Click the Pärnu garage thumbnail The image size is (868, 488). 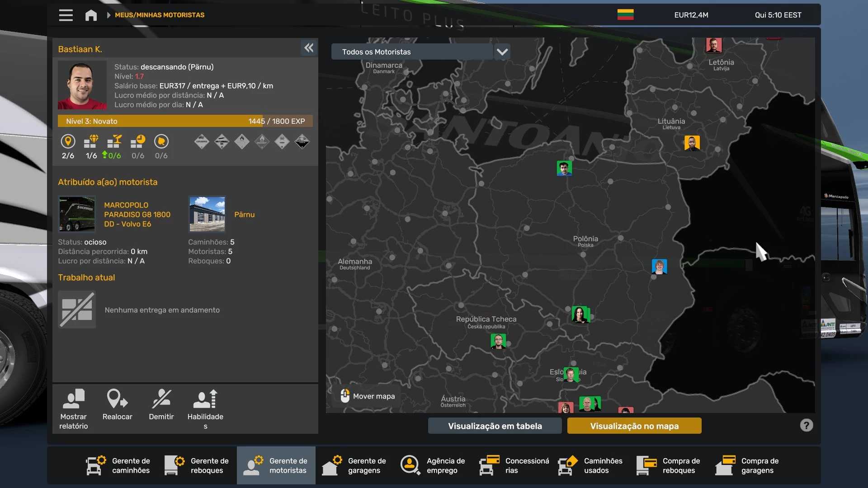(x=207, y=214)
